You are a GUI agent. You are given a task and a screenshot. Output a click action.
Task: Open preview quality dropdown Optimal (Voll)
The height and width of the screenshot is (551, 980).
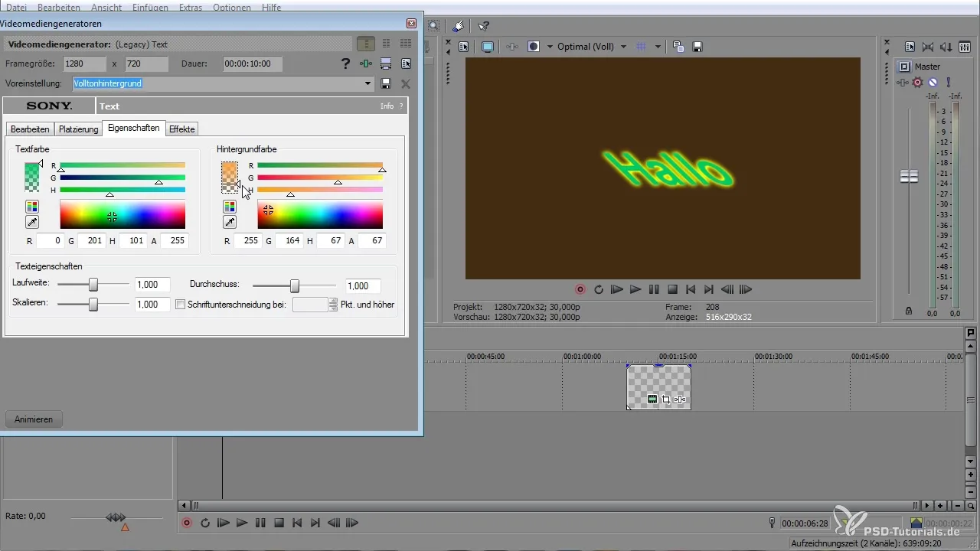593,47
